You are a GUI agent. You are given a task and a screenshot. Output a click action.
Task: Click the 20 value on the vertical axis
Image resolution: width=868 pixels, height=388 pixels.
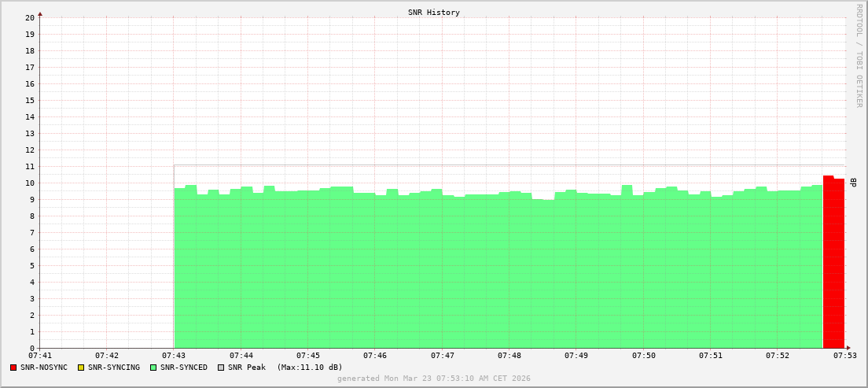click(x=29, y=17)
